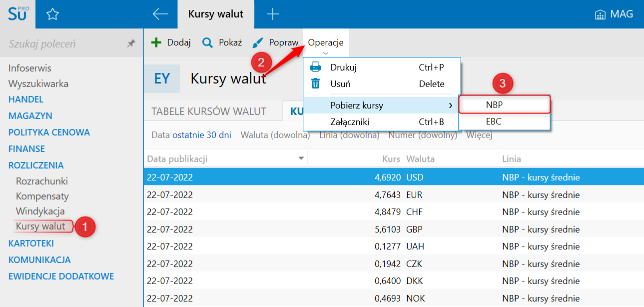This screenshot has width=644, height=307.
Task: Open Wyszukiwarka in the sidebar
Action: tap(38, 83)
